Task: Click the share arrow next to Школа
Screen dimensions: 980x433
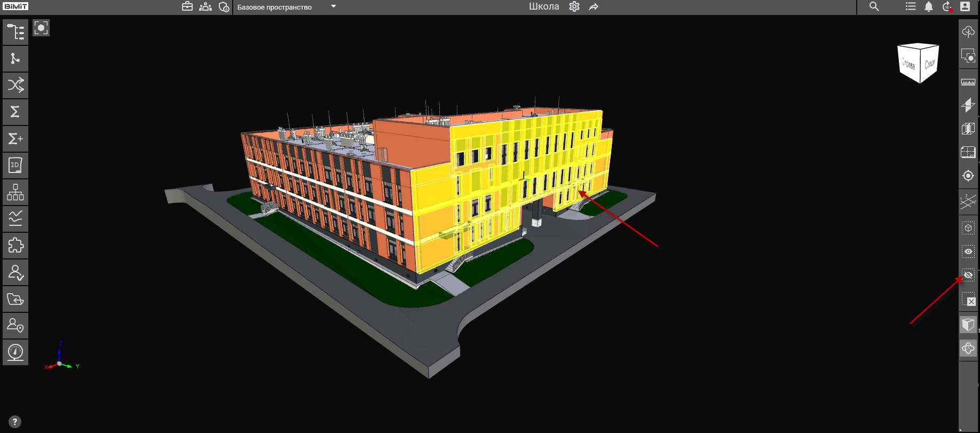Action: pos(594,7)
